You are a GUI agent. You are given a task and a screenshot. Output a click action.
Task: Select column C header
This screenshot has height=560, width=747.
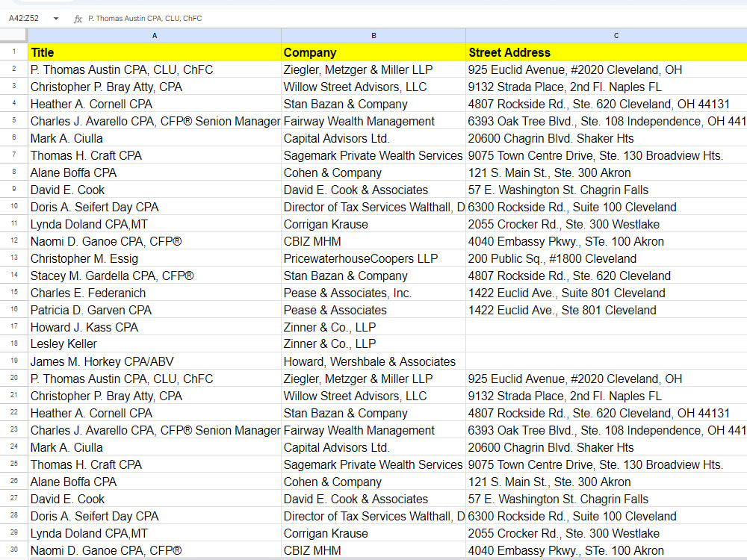point(607,35)
